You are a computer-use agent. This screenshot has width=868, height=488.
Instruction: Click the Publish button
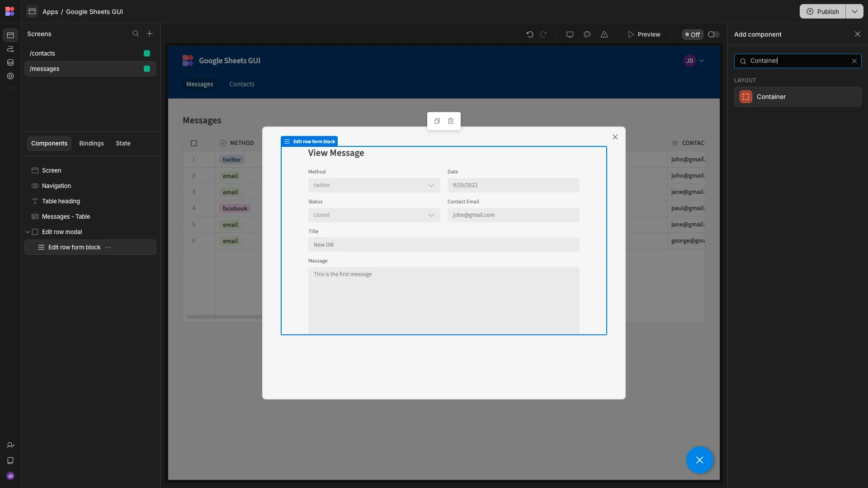[x=823, y=11]
